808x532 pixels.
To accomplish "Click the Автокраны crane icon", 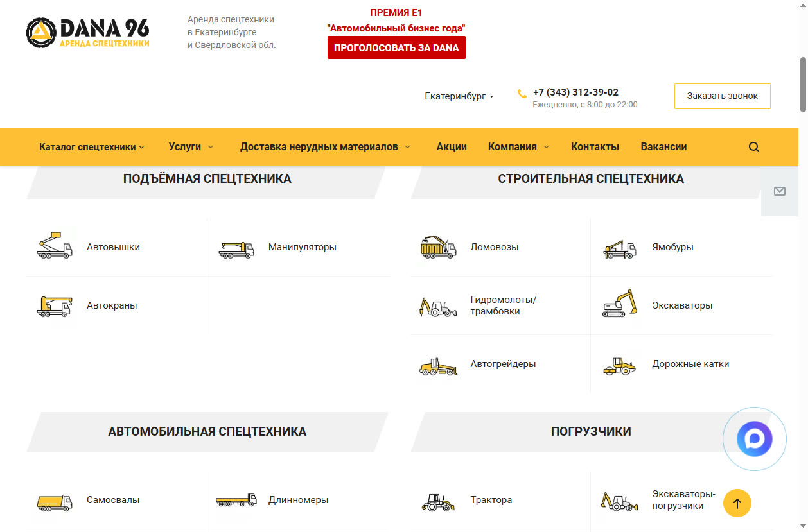I will coord(55,306).
